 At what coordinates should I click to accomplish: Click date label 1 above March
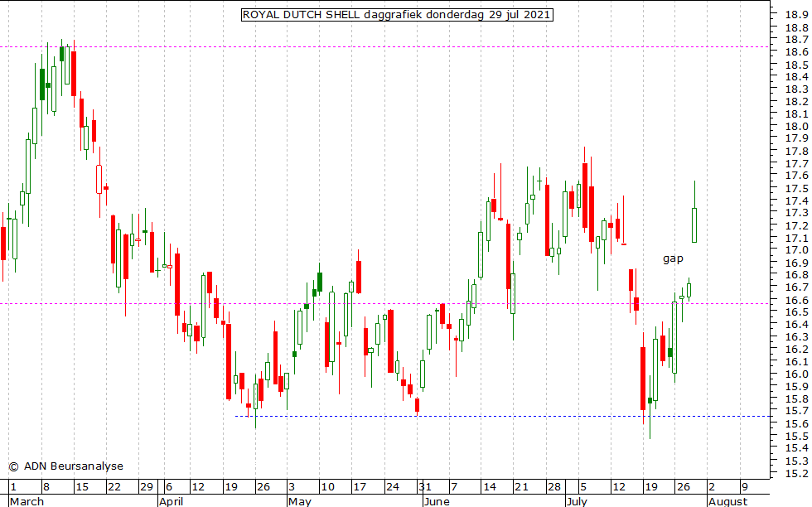coord(13,487)
